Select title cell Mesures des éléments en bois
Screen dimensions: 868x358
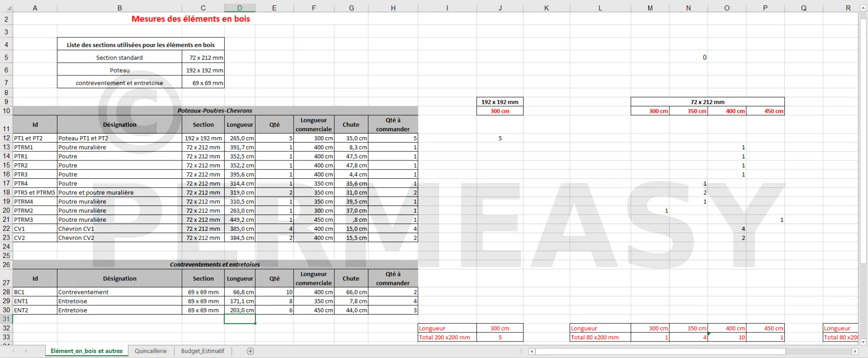191,19
